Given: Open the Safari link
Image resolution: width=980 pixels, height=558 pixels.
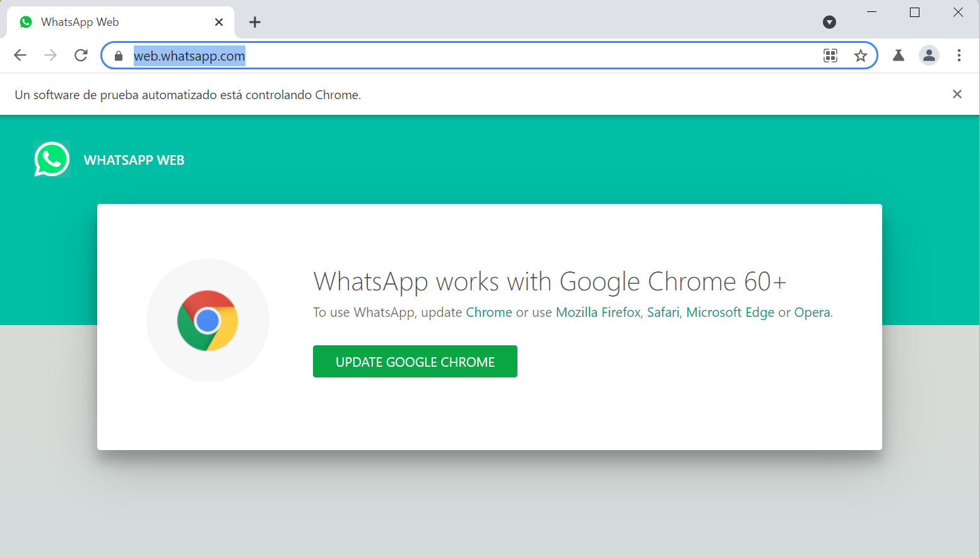Looking at the screenshot, I should click(x=663, y=312).
